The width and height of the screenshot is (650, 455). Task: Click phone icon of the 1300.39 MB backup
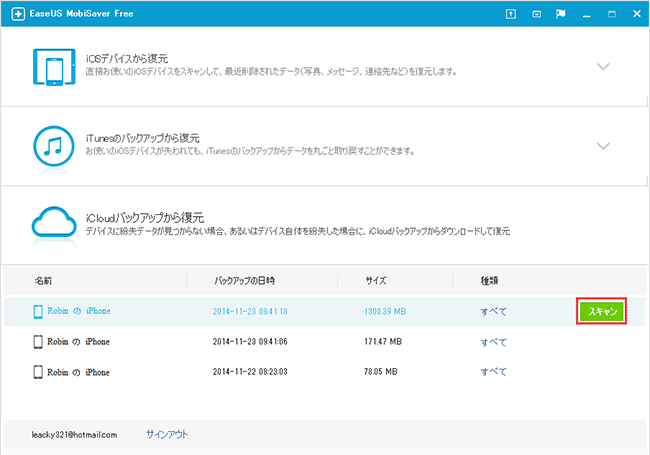click(38, 311)
